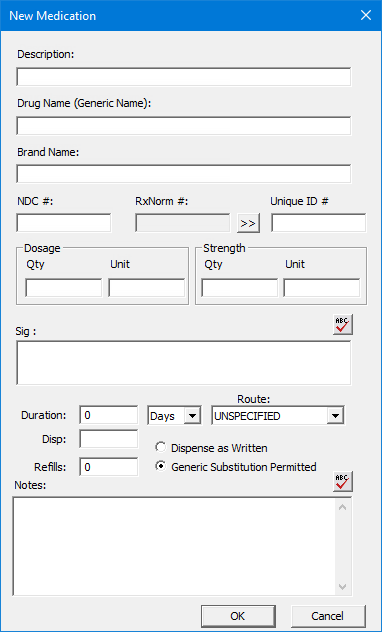
Task: Click the Notes scrollbar down arrow
Action: tap(343, 587)
